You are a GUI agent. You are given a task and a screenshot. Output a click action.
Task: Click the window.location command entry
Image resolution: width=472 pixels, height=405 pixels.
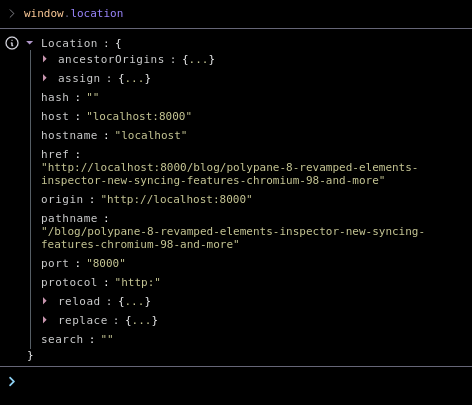pyautogui.click(x=73, y=13)
